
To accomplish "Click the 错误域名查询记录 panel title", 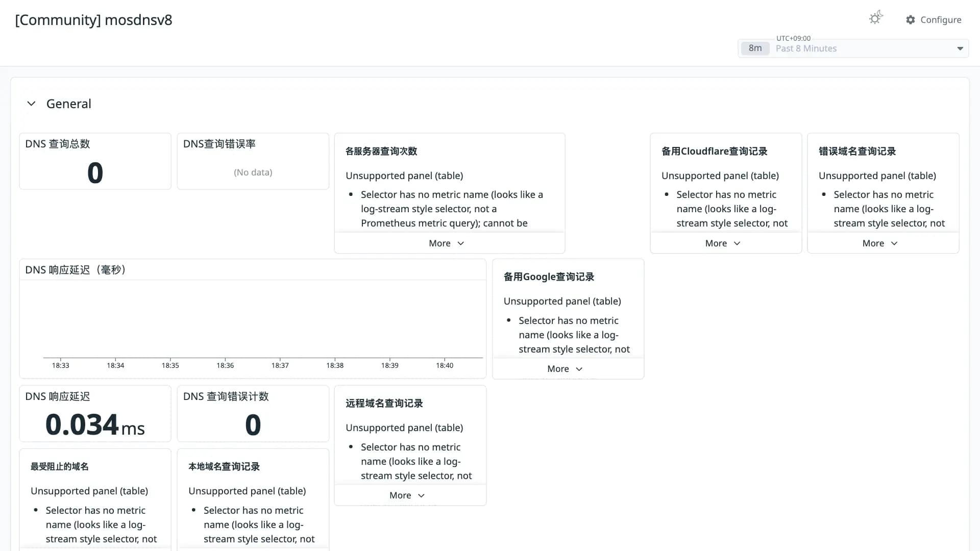I will click(857, 151).
